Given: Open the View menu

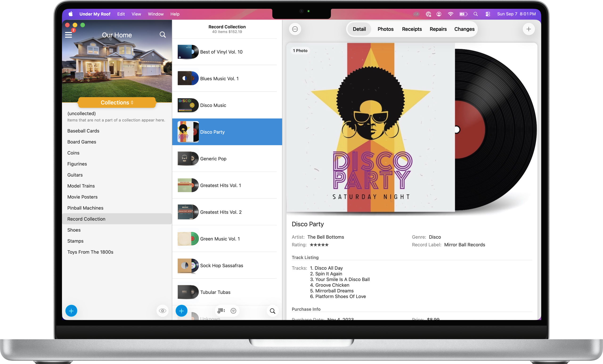Looking at the screenshot, I should [x=136, y=14].
